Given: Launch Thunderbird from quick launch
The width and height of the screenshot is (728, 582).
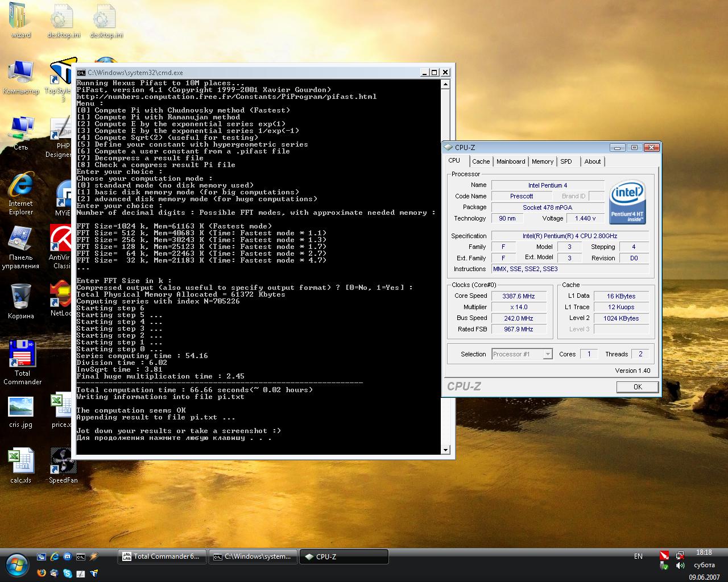Looking at the screenshot, I should click(x=55, y=573).
